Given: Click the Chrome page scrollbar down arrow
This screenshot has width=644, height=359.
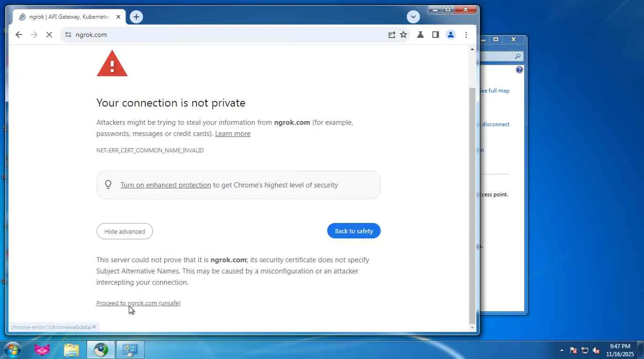Looking at the screenshot, I should 472,328.
